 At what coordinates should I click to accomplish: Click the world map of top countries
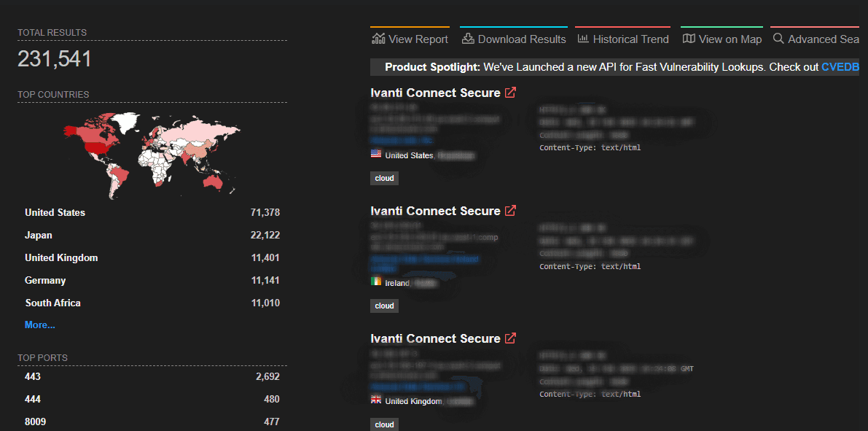tap(152, 155)
